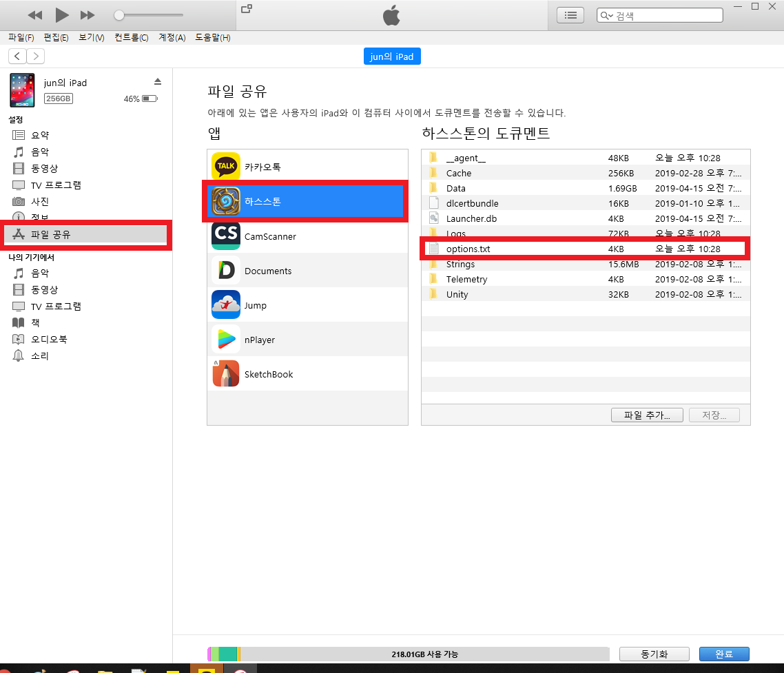Select the Data folder row
Image resolution: width=784 pixels, height=673 pixels.
point(586,188)
